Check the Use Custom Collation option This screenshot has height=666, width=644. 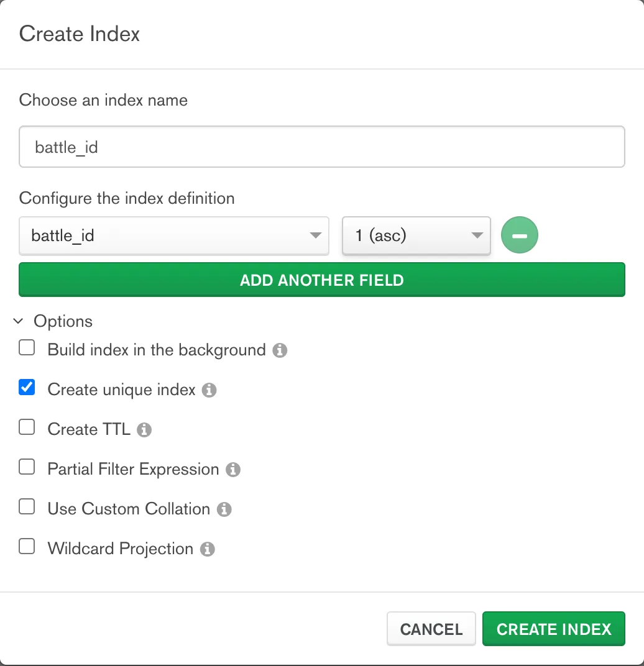tap(27, 506)
